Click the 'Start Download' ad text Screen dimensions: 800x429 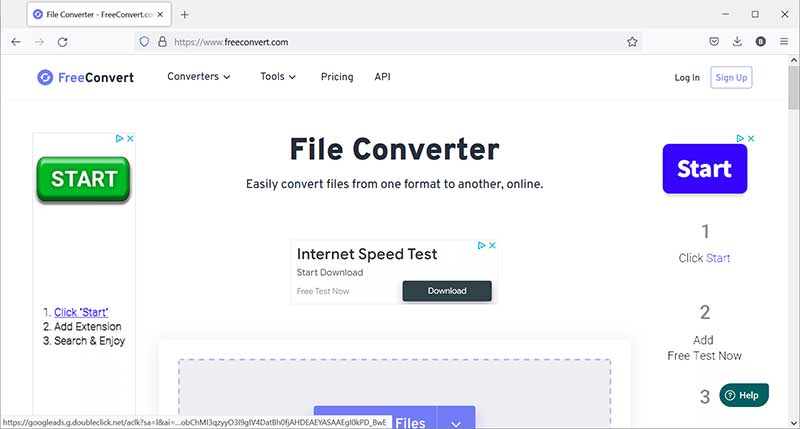pos(330,272)
